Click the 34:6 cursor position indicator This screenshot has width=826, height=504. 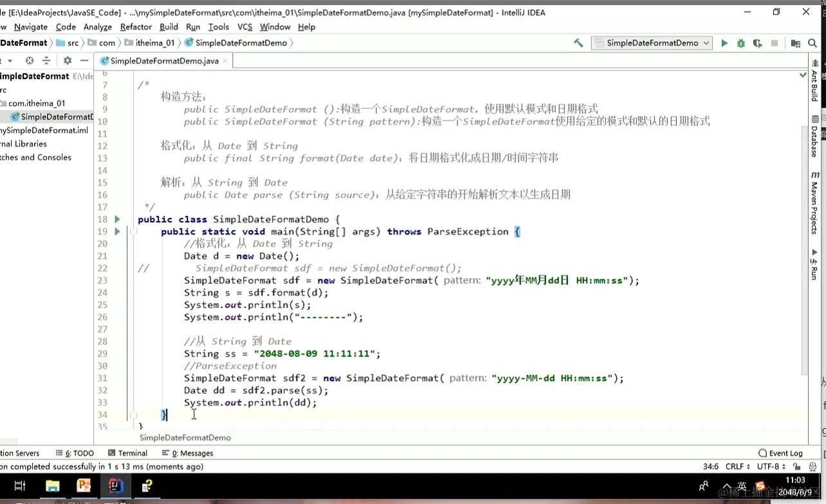(711, 467)
